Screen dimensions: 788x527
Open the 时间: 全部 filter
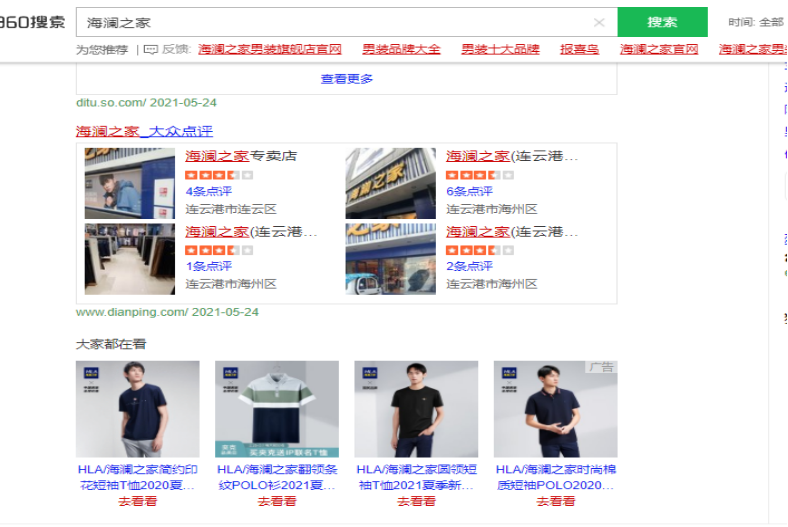tap(756, 22)
